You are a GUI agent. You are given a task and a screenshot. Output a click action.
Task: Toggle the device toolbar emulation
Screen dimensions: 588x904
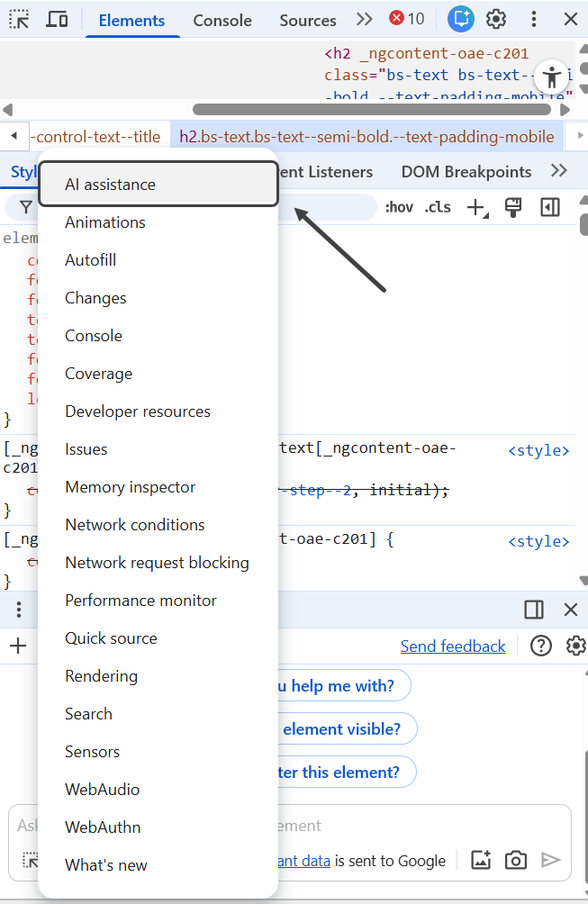click(x=57, y=19)
